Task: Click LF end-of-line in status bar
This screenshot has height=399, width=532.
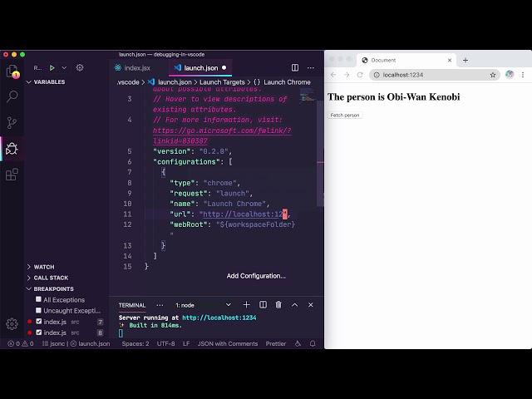Action: click(186, 343)
